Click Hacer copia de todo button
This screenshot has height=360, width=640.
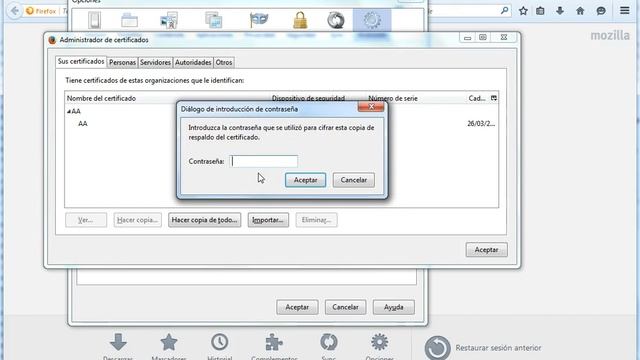coord(204,220)
